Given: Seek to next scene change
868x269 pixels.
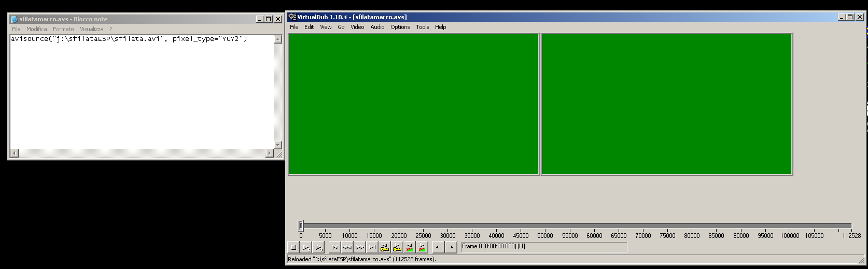Looking at the screenshot, I should point(422,248).
